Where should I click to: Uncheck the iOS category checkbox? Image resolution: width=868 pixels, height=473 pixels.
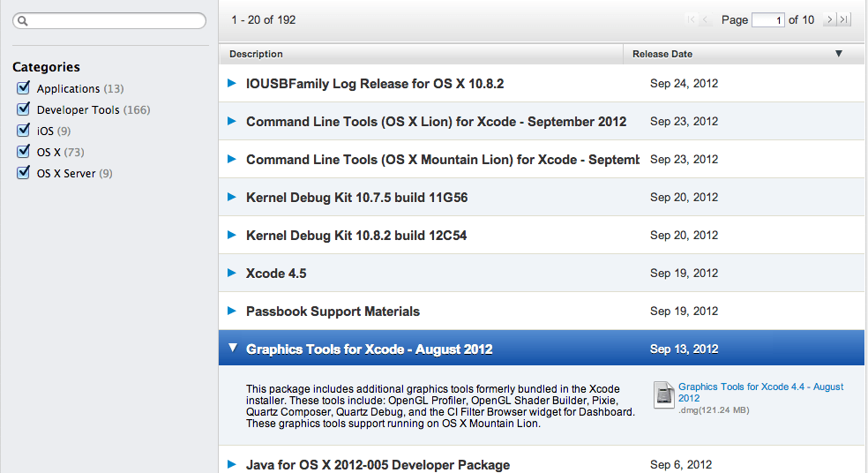point(24,131)
